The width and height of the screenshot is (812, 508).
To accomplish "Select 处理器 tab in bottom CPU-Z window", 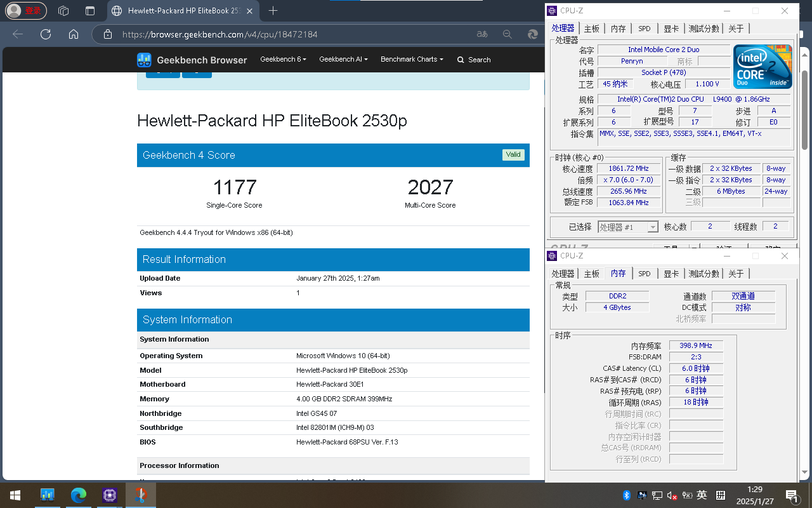I will 563,274.
